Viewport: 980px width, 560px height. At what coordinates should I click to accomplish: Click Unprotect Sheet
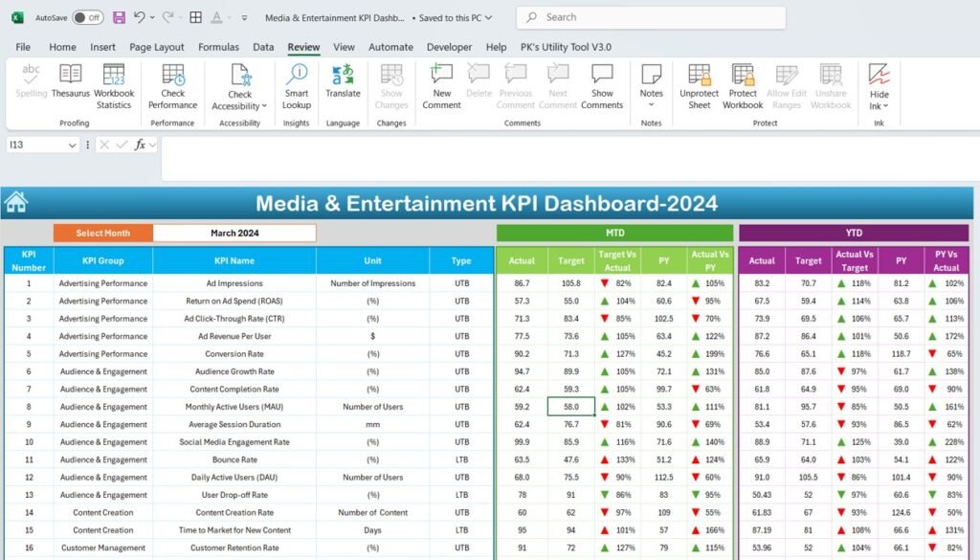(x=700, y=84)
